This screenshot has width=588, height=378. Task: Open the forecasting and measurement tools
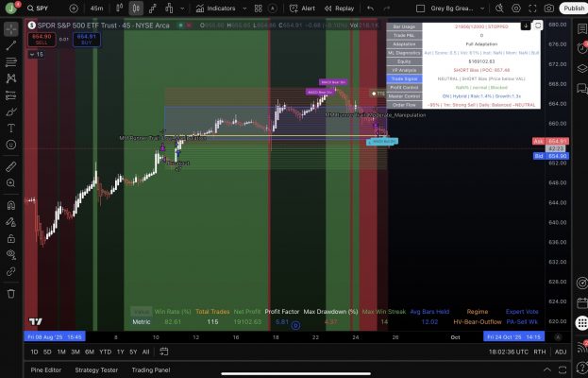[x=11, y=95]
